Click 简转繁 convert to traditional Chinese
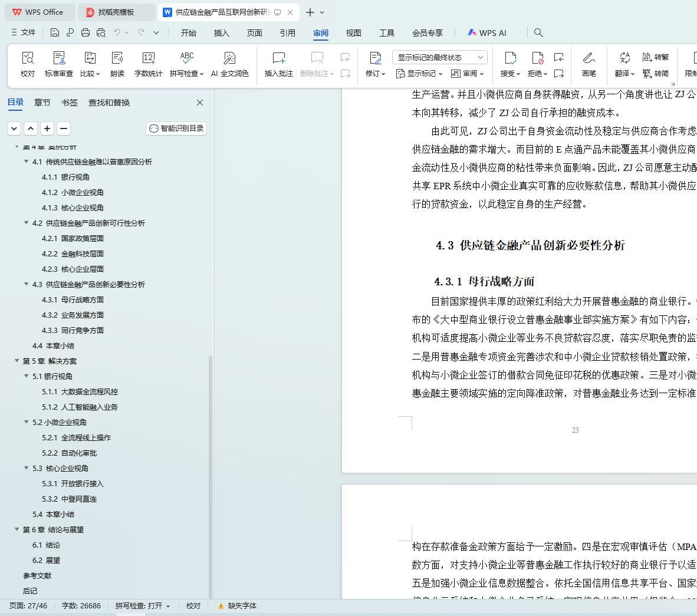Screen dimensions: 697x616 pyautogui.click(x=656, y=57)
